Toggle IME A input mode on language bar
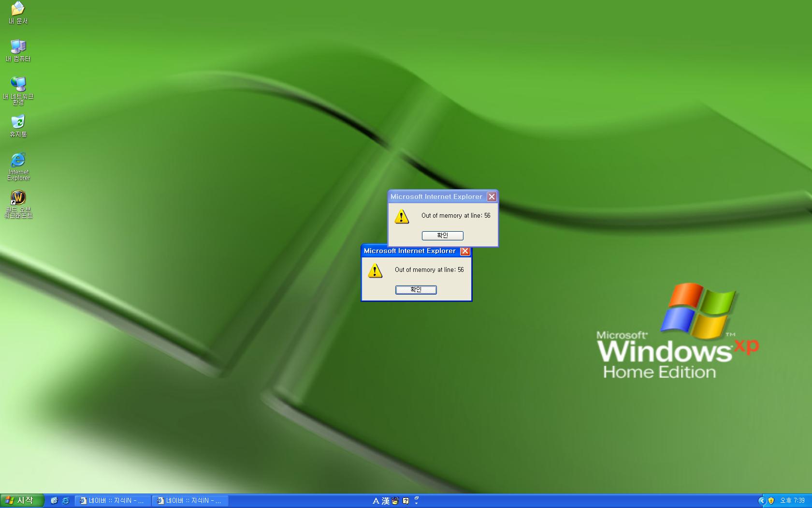Screen dimensions: 812x508 376,501
